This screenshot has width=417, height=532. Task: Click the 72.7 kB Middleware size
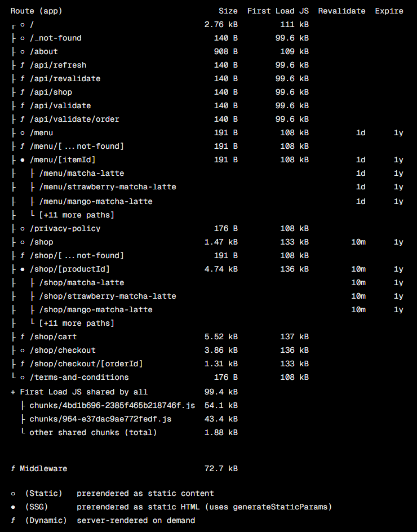[221, 469]
